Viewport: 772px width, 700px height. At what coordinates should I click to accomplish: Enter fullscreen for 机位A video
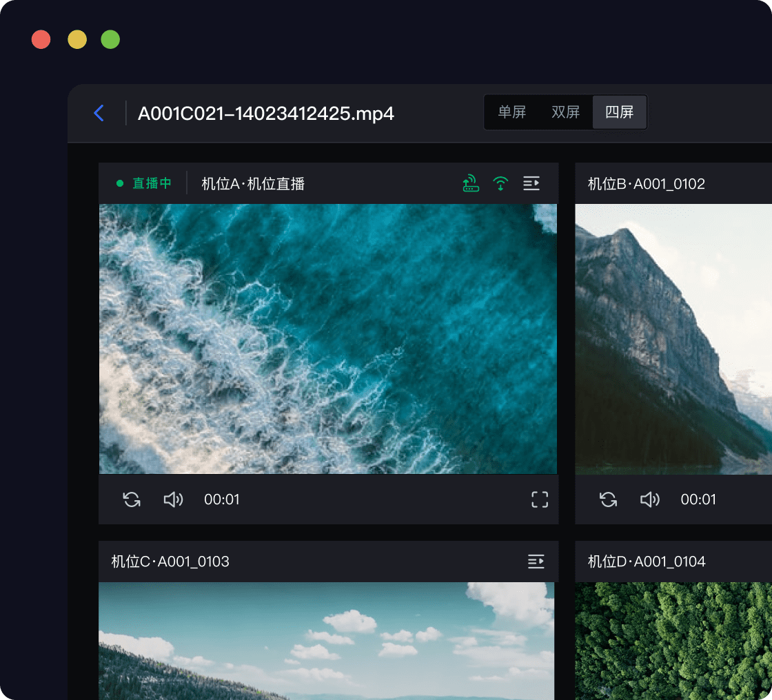540,500
